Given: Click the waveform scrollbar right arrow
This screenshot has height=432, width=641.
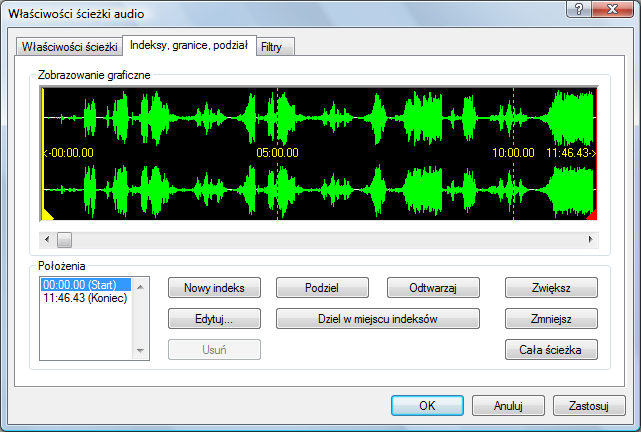Looking at the screenshot, I should [x=590, y=240].
